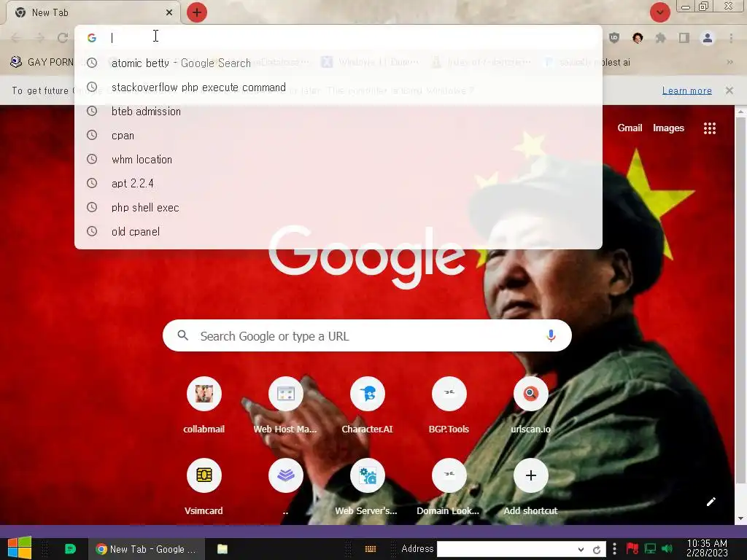Open the Google apps grid icon
This screenshot has width=747, height=560.
coord(709,128)
